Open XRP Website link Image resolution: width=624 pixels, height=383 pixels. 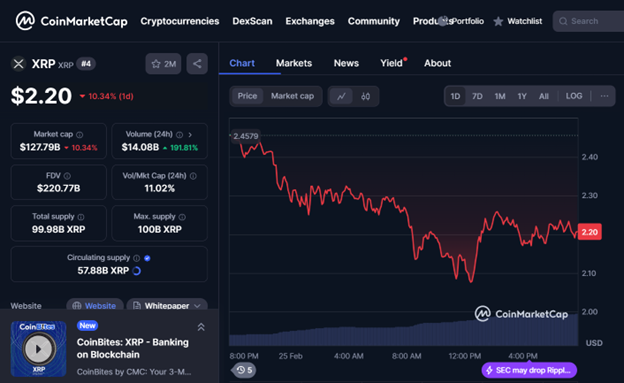[x=95, y=305]
